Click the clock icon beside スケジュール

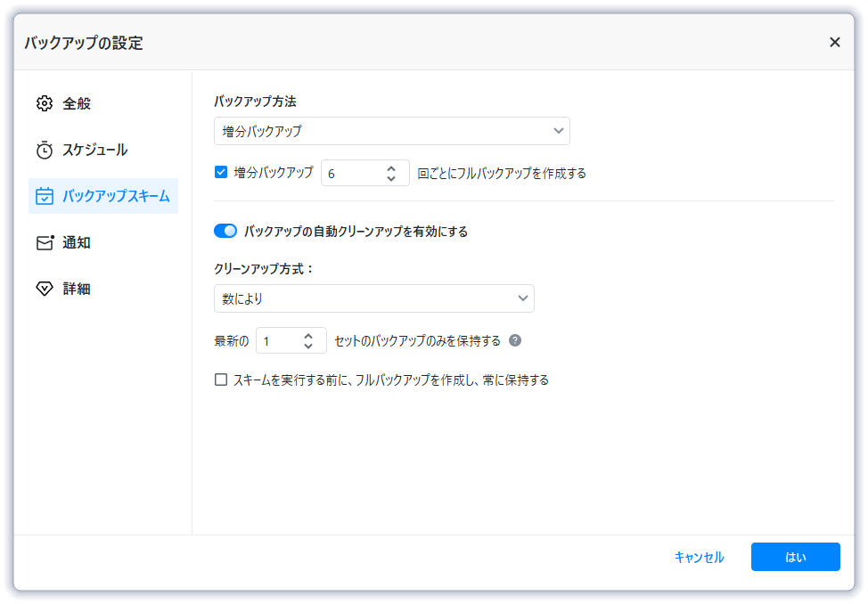click(x=45, y=150)
